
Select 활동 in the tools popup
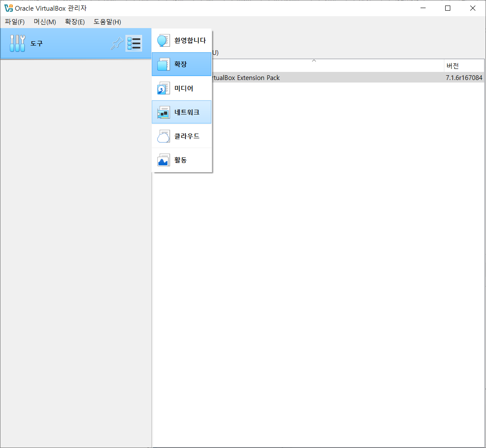point(182,160)
